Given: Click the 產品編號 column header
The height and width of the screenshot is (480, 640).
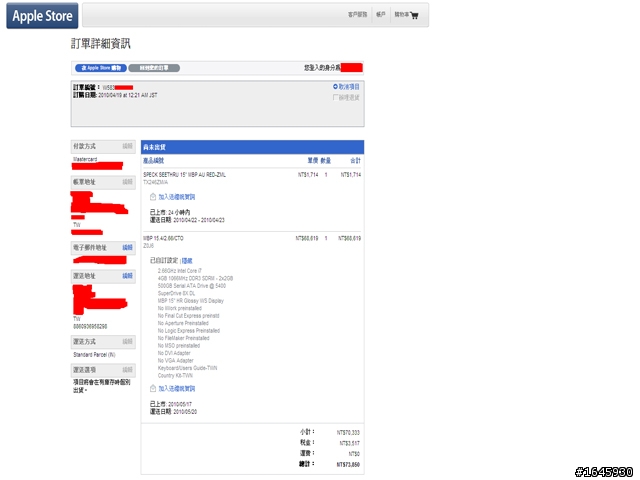Looking at the screenshot, I should pos(153,161).
